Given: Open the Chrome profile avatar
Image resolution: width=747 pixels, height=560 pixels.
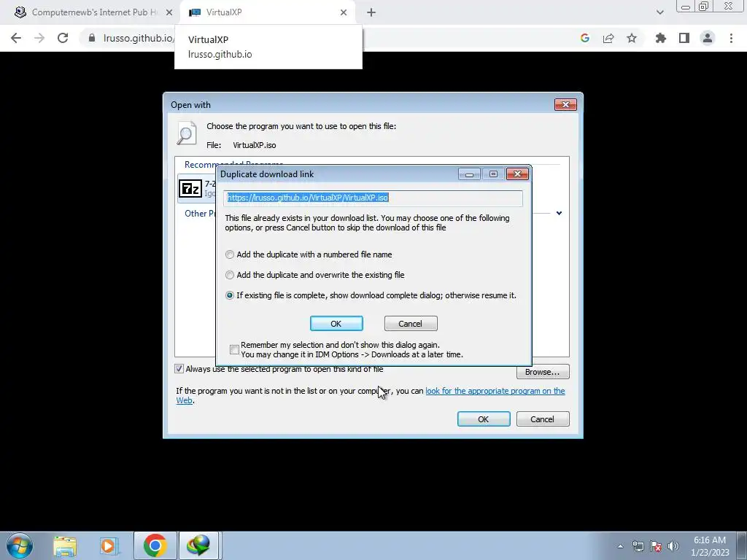Looking at the screenshot, I should coord(708,38).
